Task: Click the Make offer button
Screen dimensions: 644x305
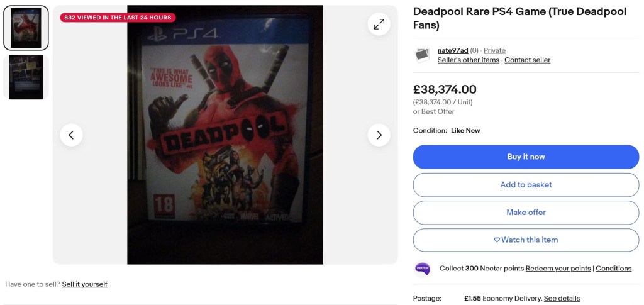Action: 526,213
